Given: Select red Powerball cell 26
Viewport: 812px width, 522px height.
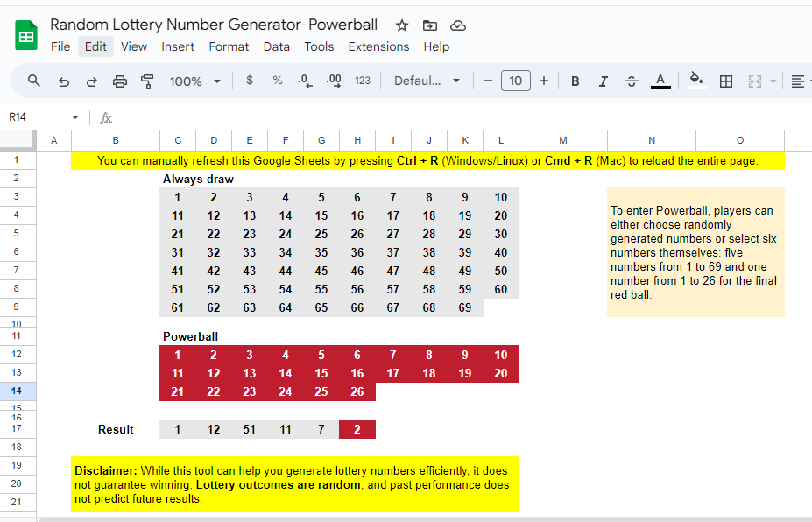Looking at the screenshot, I should coord(357,391).
